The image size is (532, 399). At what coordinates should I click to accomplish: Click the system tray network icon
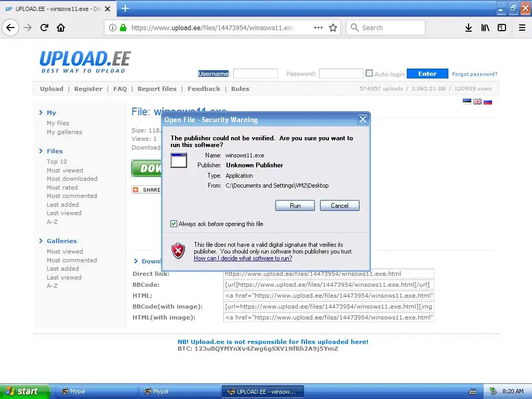point(494,391)
